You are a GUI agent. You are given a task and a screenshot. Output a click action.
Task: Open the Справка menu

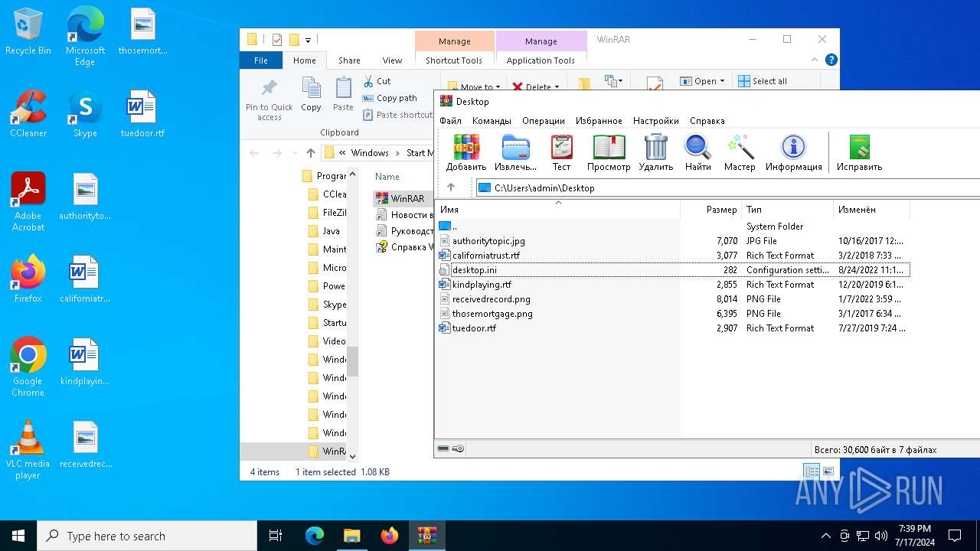click(707, 121)
